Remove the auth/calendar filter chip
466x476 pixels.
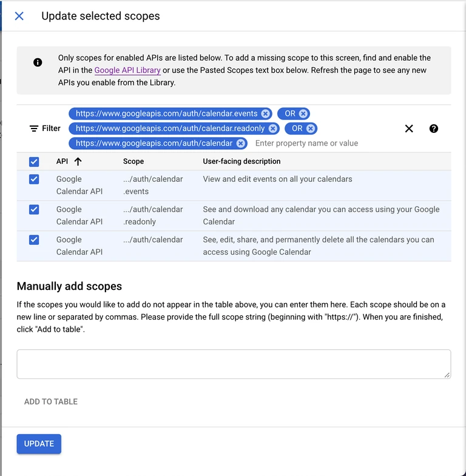pos(241,143)
